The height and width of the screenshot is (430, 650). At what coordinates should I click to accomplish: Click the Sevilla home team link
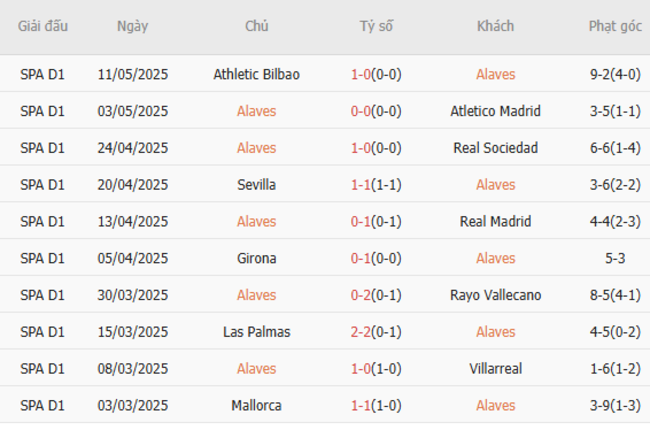[256, 185]
